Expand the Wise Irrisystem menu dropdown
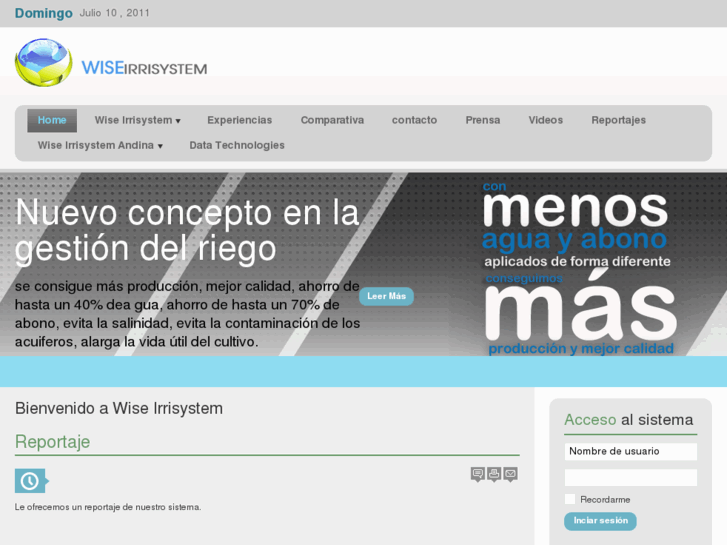The image size is (727, 545). pos(137,120)
